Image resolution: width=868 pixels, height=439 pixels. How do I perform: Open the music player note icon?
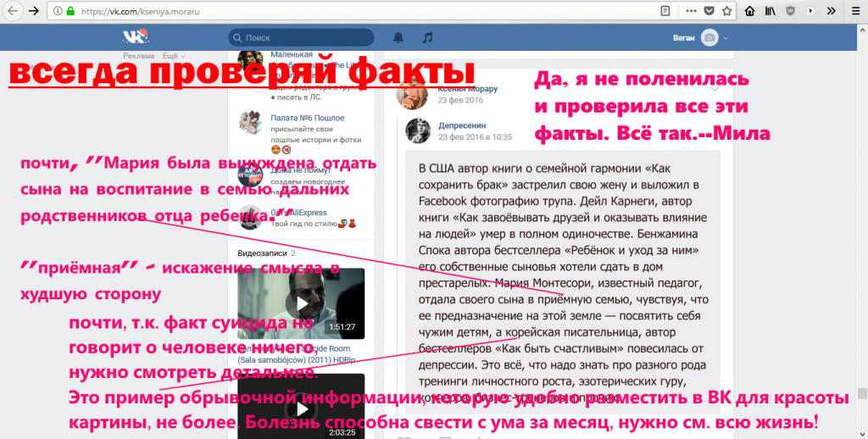[427, 37]
